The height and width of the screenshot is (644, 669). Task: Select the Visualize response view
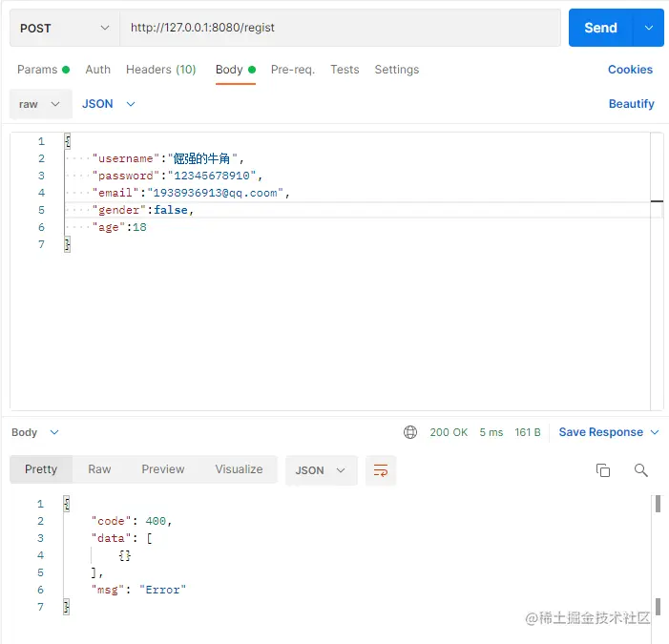coord(239,469)
